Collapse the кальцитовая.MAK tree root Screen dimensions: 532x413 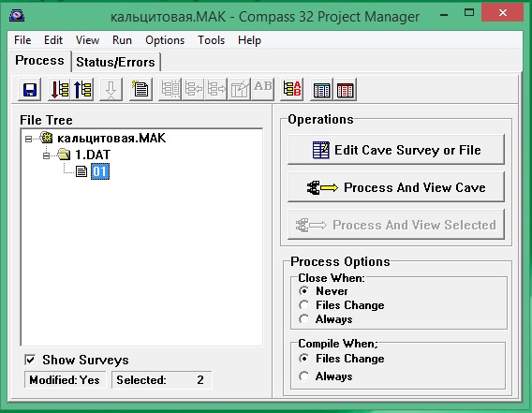29,139
